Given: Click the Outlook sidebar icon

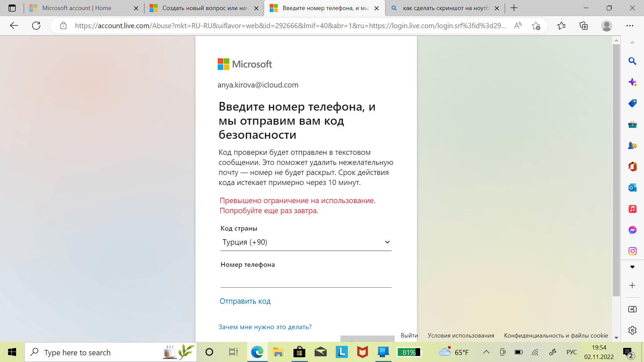Looking at the screenshot, I should tap(633, 188).
